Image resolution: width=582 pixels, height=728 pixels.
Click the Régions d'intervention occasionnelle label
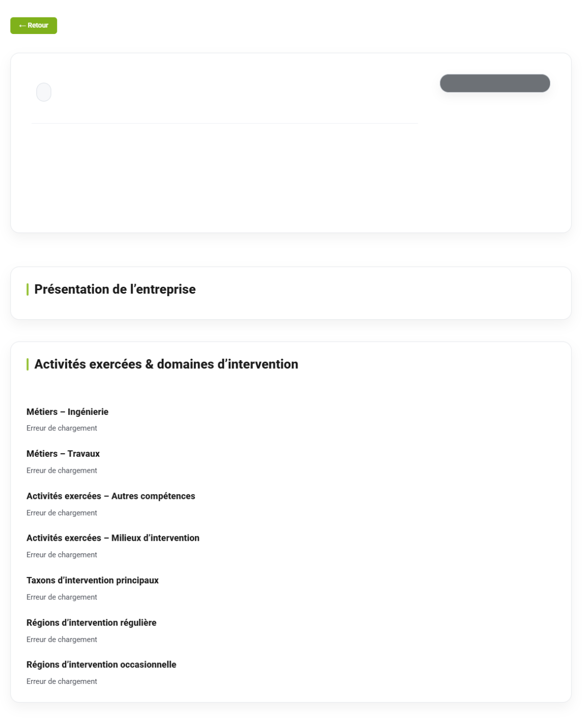point(101,664)
